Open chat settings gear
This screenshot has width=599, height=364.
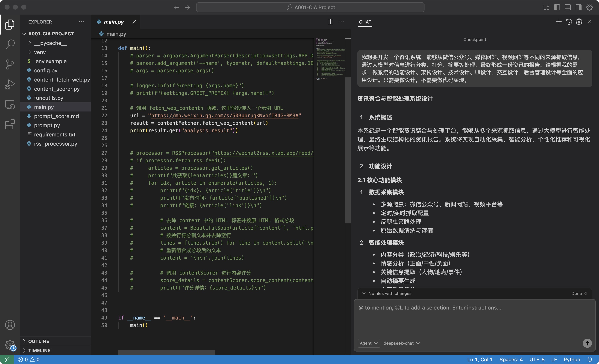pos(579,22)
